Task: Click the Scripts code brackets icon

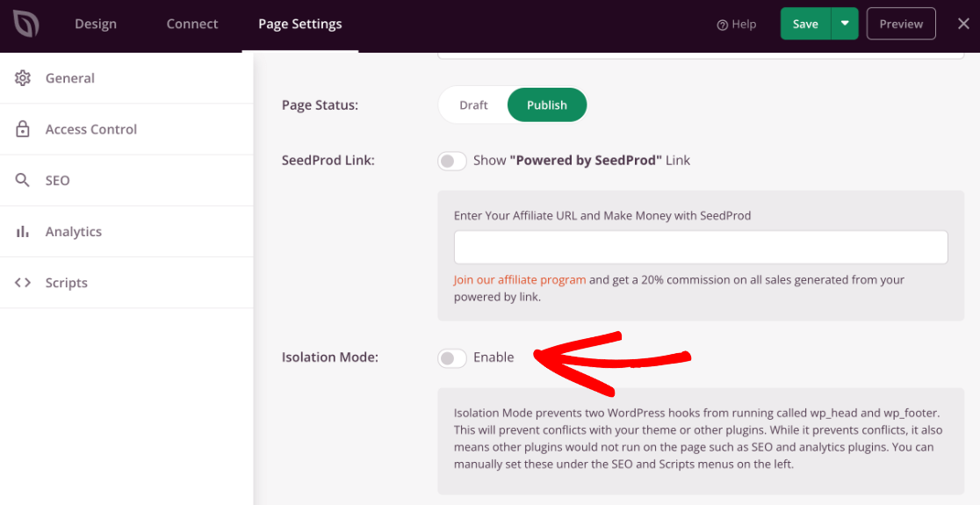Action: pos(23,283)
